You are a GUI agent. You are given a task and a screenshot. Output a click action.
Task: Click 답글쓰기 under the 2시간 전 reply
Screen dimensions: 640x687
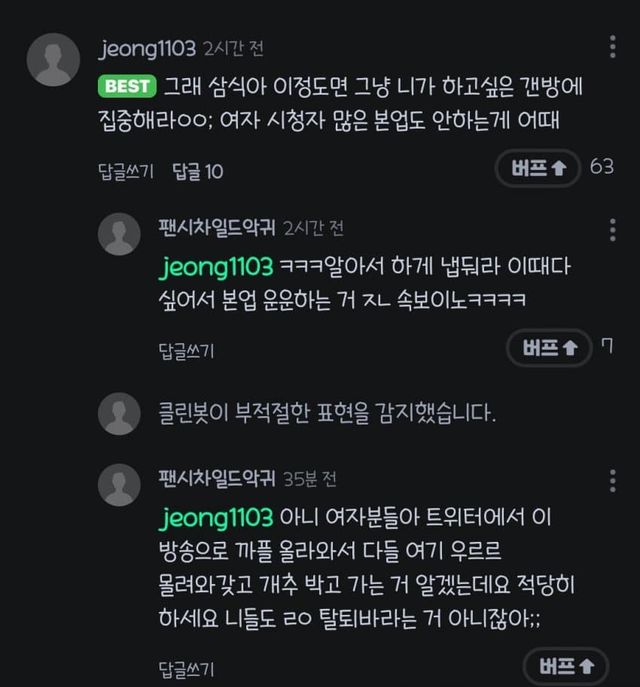[187, 350]
